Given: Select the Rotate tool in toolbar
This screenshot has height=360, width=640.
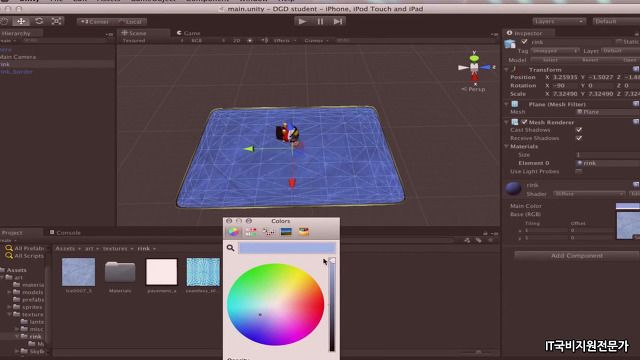Looking at the screenshot, I should [x=39, y=21].
